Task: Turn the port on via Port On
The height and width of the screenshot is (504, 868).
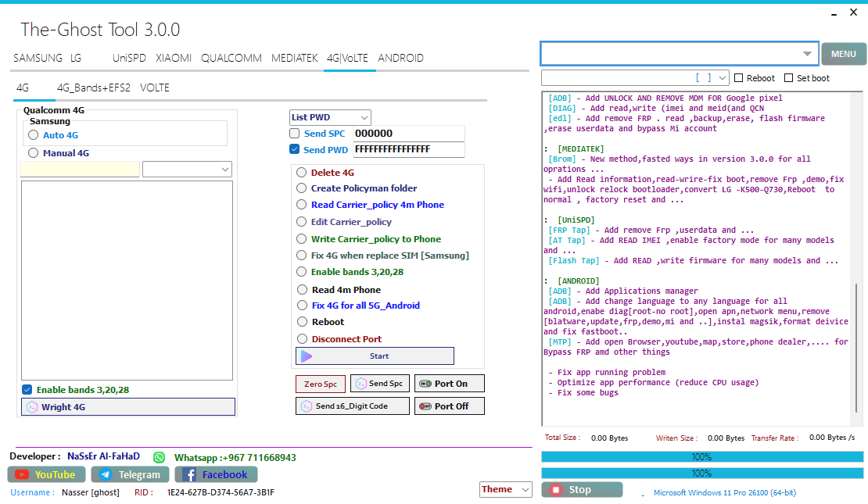Action: coord(450,383)
